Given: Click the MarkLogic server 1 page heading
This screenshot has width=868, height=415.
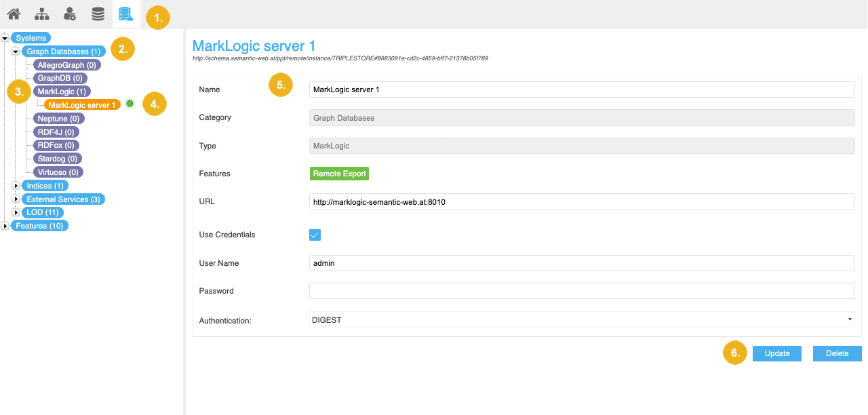Looking at the screenshot, I should click(x=254, y=45).
